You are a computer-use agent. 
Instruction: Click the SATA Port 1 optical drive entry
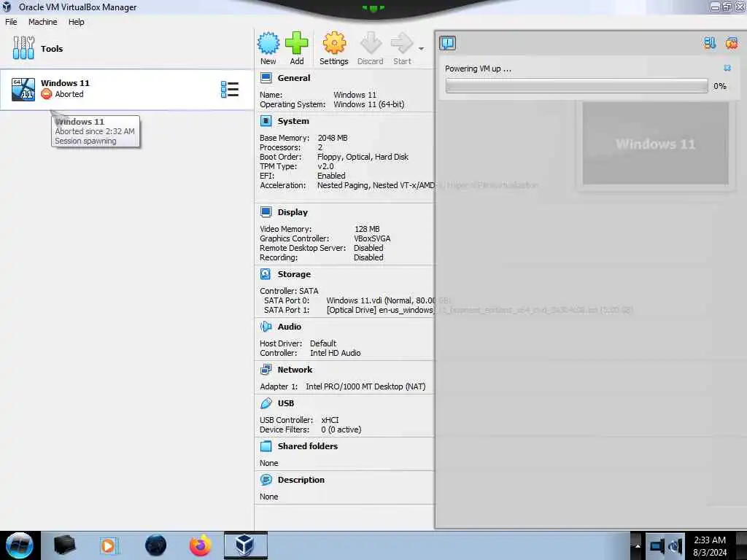[x=380, y=310]
